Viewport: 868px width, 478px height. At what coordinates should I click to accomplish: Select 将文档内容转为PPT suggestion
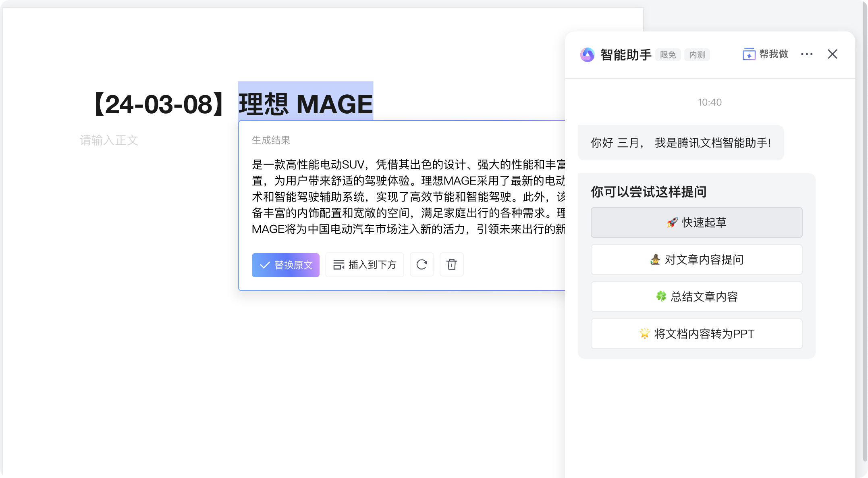click(x=696, y=334)
